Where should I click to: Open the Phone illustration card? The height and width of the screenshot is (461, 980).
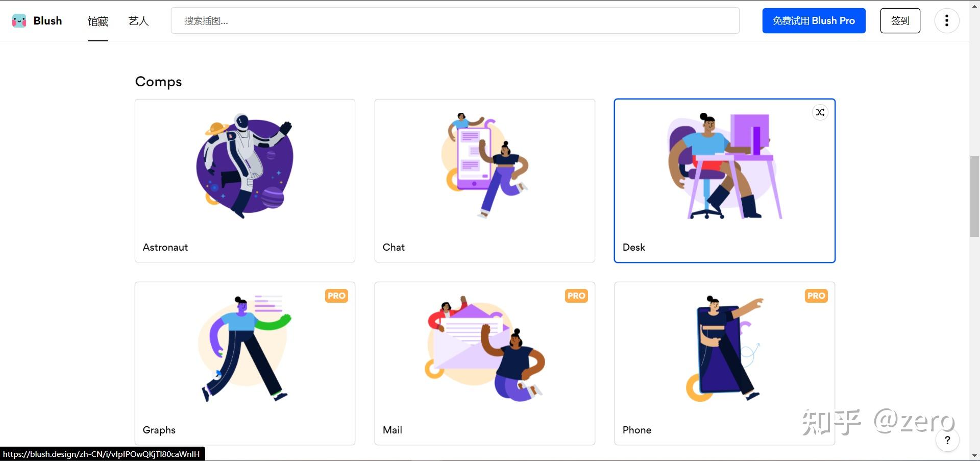[725, 363]
